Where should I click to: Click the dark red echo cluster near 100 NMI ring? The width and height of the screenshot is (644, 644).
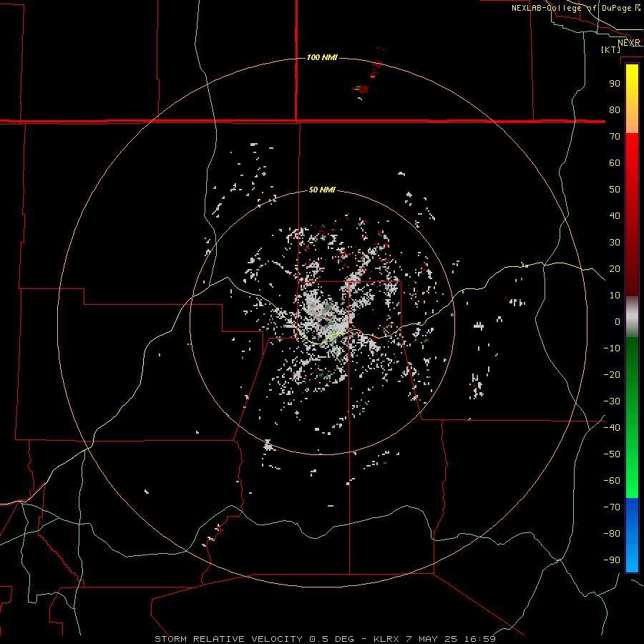[361, 89]
